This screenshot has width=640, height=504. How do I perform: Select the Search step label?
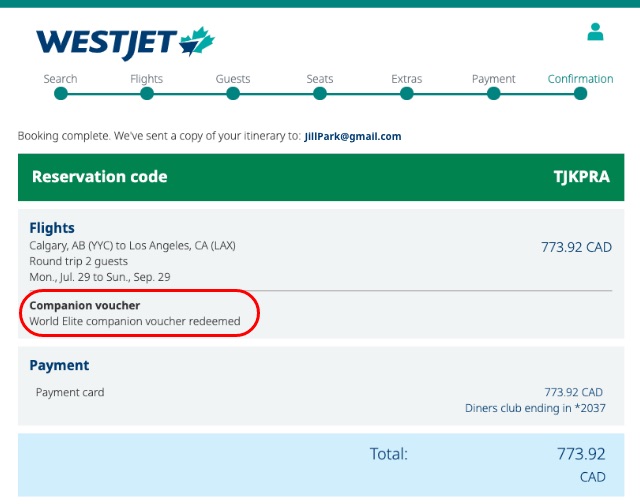[61, 79]
